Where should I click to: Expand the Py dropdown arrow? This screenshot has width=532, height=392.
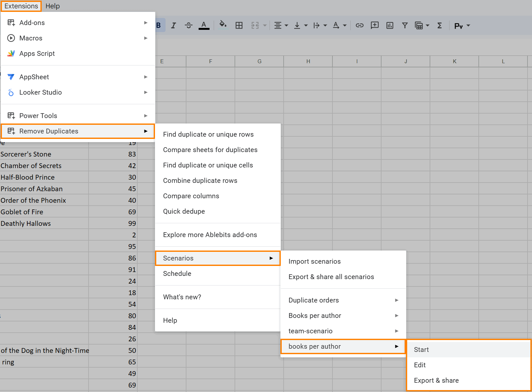click(468, 25)
